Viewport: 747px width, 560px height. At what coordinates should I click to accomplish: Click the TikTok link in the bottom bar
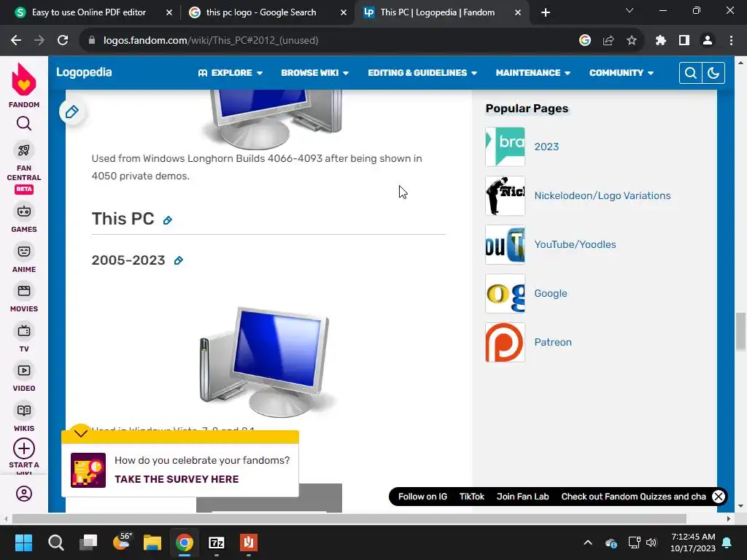(472, 497)
